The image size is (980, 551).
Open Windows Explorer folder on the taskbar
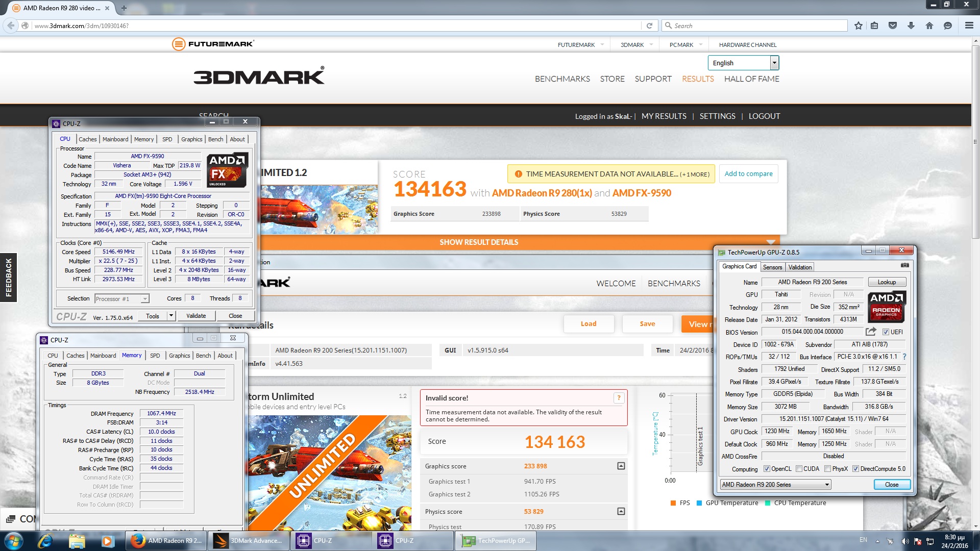click(77, 540)
